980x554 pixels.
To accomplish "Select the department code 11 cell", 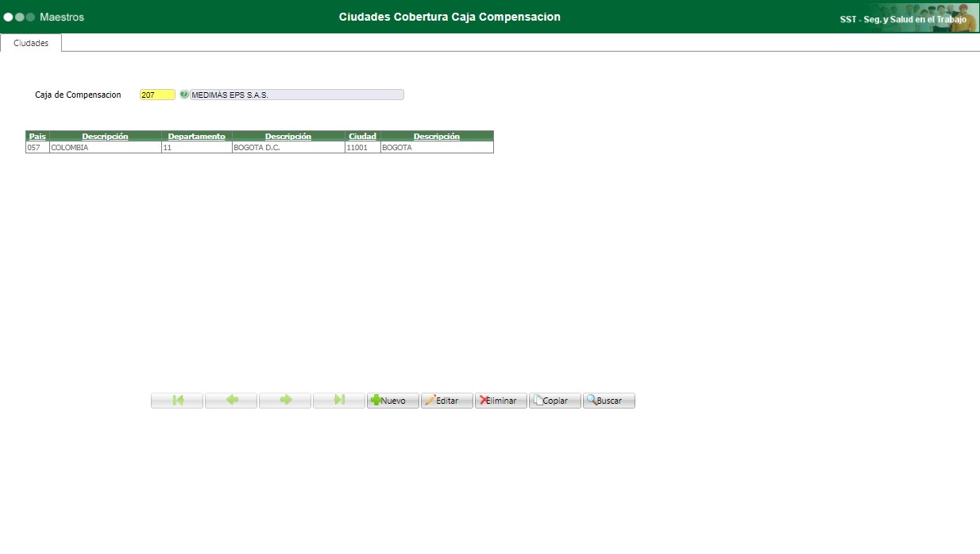I will tap(197, 147).
